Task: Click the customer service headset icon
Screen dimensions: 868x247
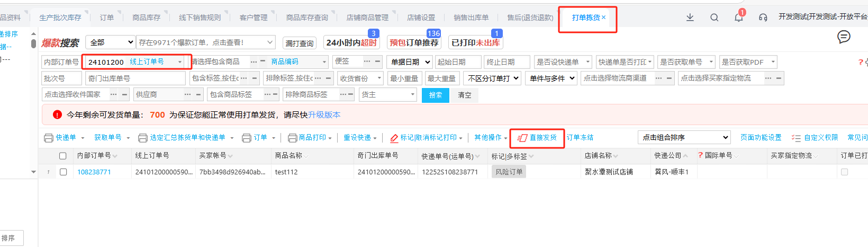Action: 763,17
